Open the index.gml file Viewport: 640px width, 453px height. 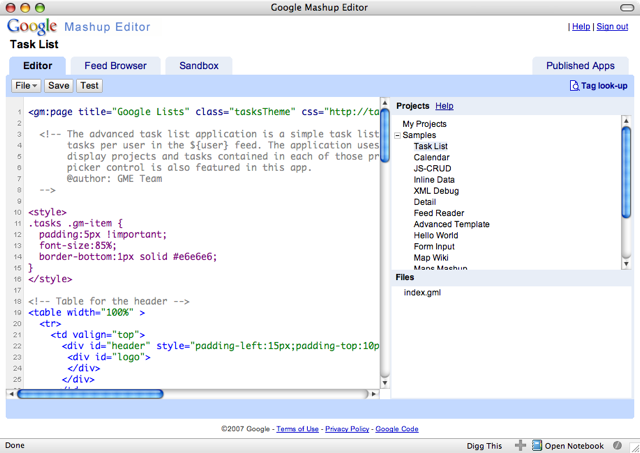[422, 293]
